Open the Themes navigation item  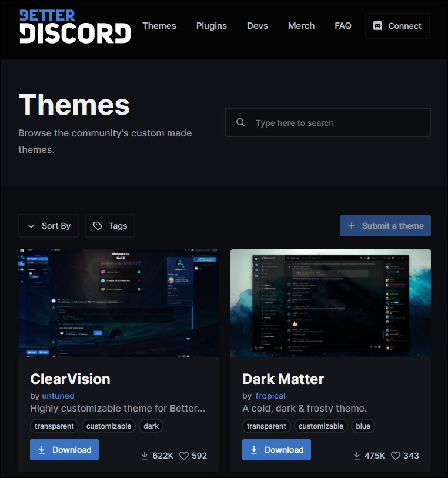coord(159,26)
